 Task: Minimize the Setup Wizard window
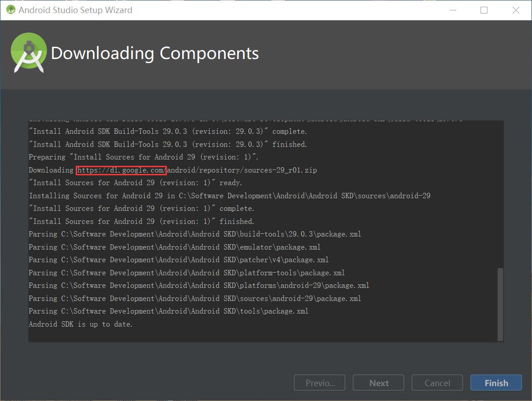pyautogui.click(x=452, y=10)
